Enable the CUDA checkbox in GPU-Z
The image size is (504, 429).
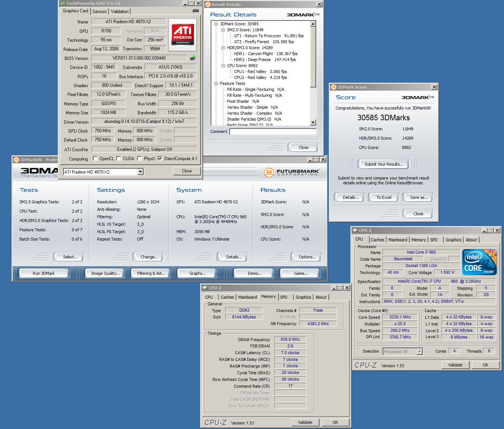pos(119,159)
